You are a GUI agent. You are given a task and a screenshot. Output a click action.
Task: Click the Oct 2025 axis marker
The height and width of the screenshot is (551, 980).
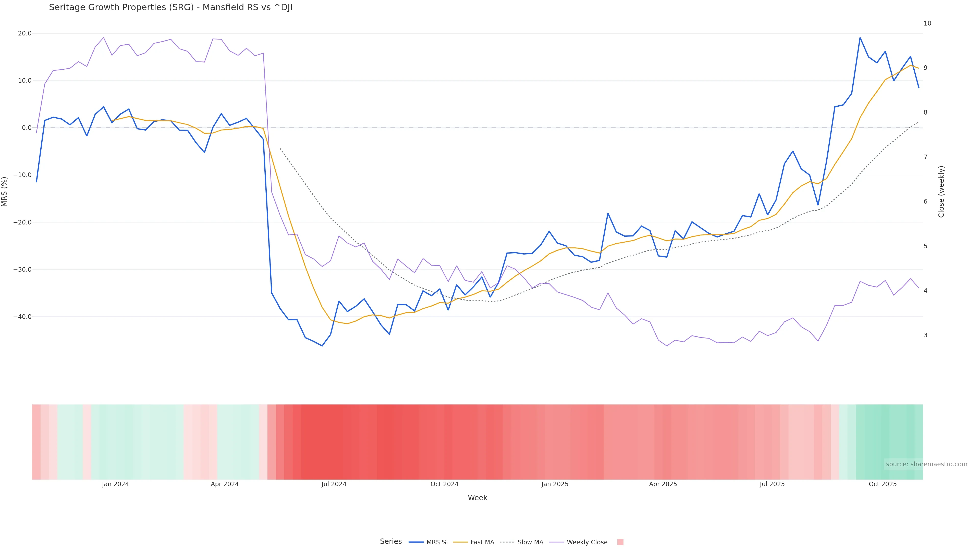[x=883, y=484]
